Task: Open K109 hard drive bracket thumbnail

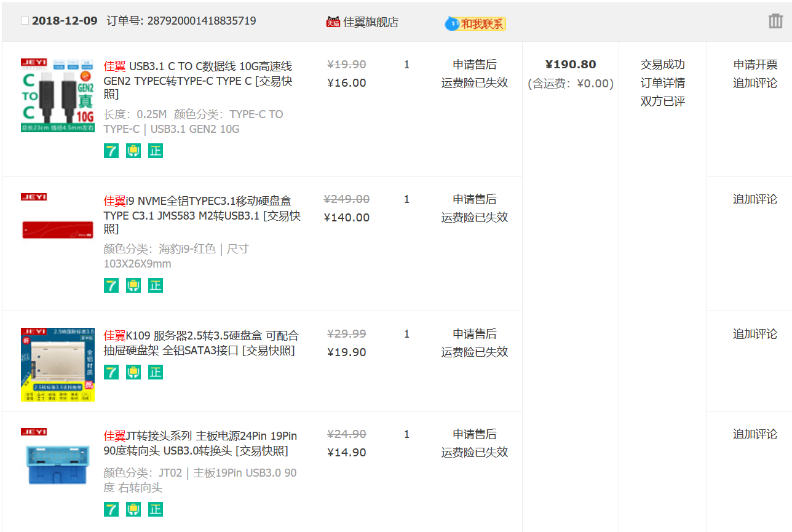Action: click(58, 365)
